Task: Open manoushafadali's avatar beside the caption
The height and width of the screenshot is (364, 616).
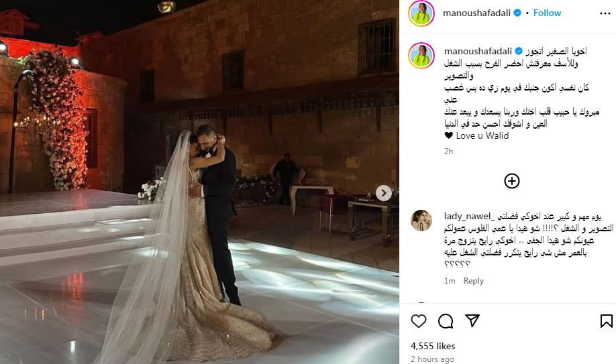Action: pos(421,56)
